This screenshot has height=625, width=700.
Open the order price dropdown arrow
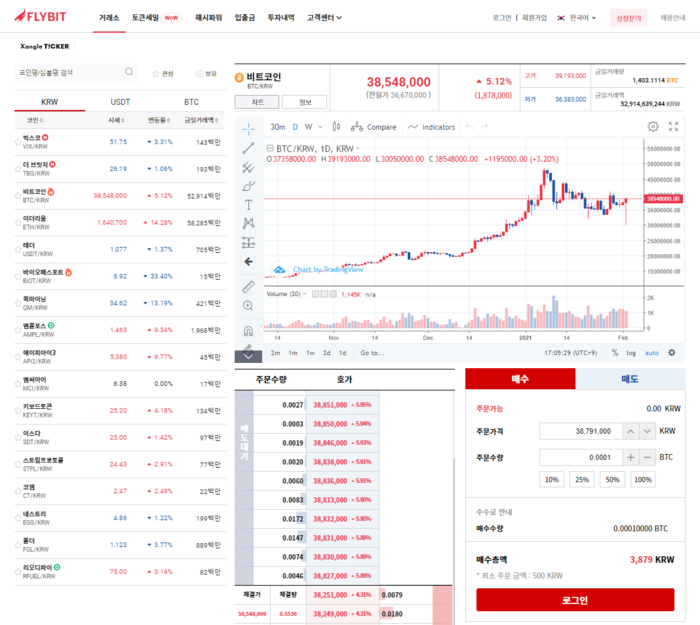(x=632, y=431)
